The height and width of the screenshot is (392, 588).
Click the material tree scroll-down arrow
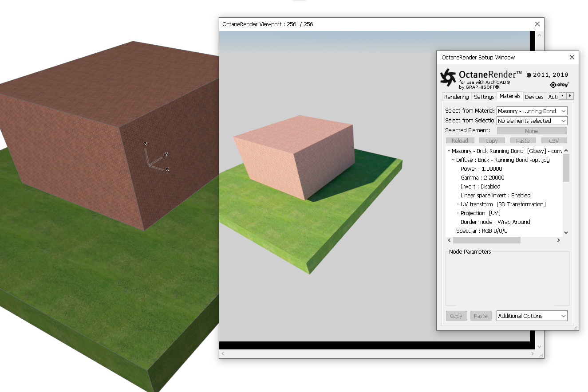pos(566,232)
